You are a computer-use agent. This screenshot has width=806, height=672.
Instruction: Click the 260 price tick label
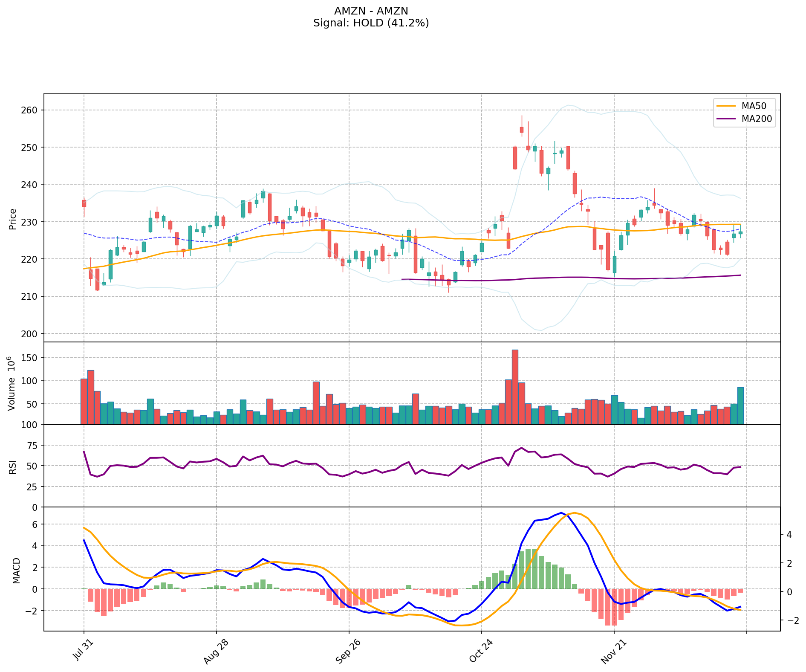[x=29, y=110]
